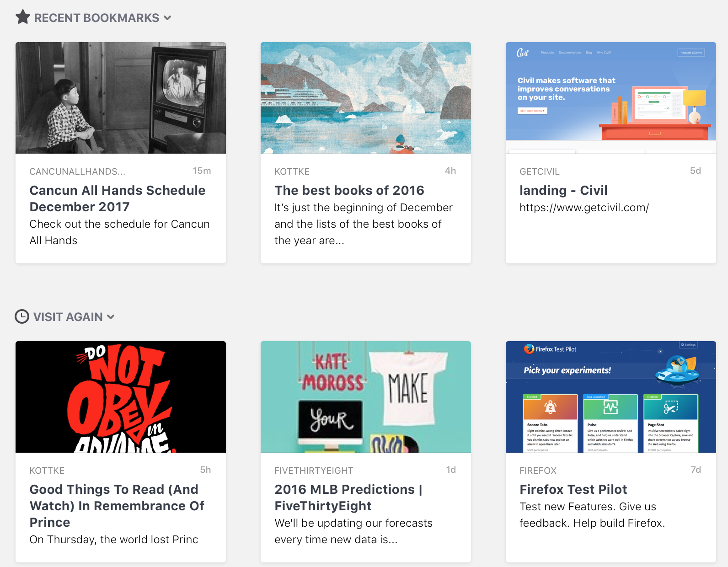728x567 pixels.
Task: Click the star icon beside Recent Bookmarks
Action: pyautogui.click(x=23, y=17)
